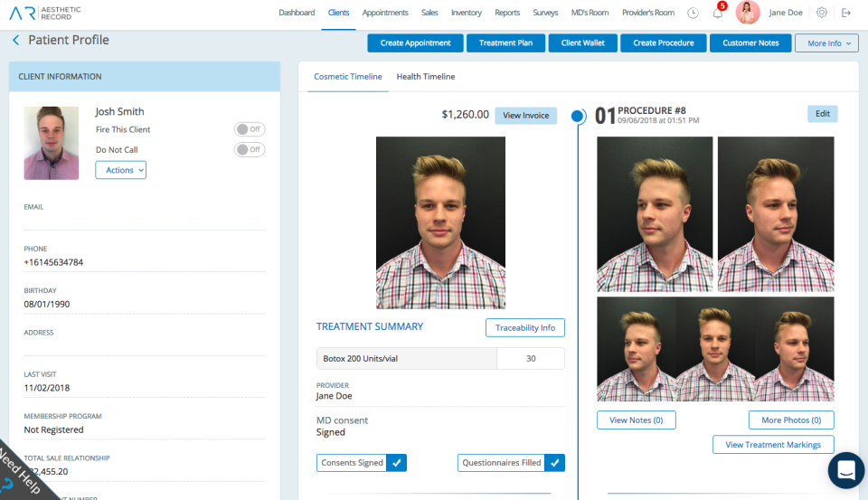Open the clock history icon

[x=693, y=13]
